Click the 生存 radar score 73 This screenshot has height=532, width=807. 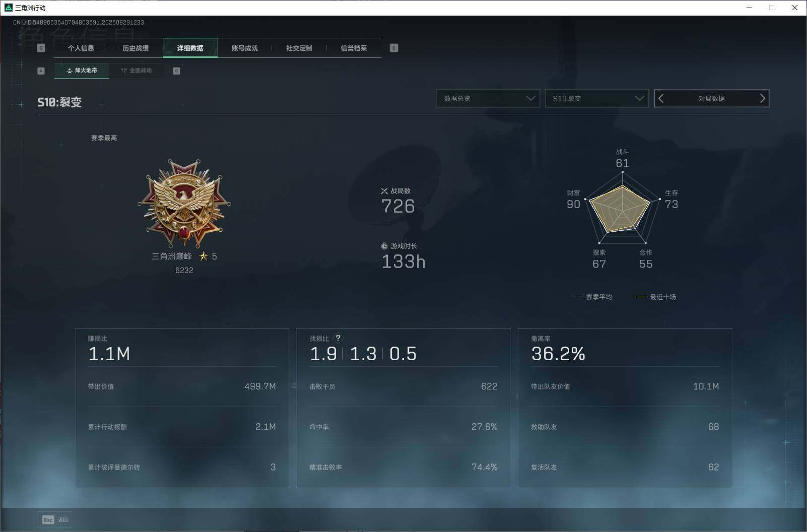[671, 204]
